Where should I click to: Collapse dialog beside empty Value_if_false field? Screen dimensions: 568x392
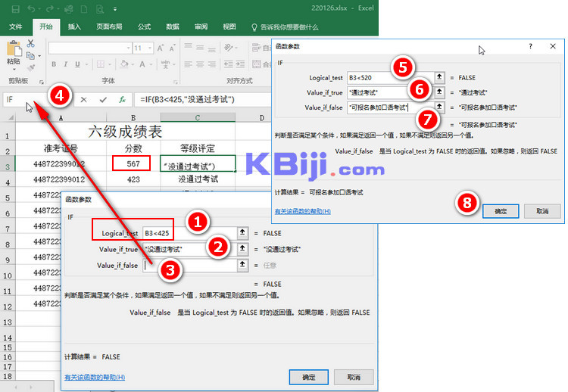point(242,265)
